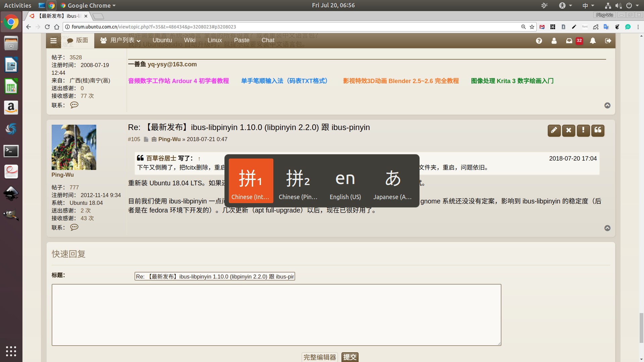
Task: Open the green chat bubble extension
Action: click(x=628, y=27)
